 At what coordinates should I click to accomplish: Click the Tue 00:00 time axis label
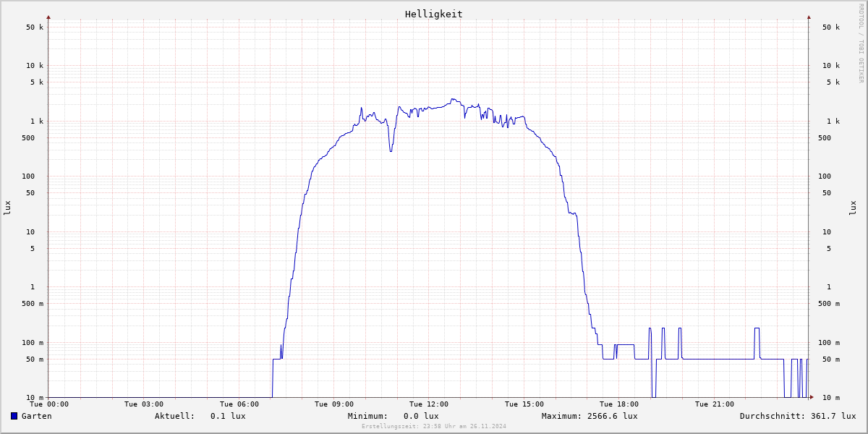pos(49,404)
